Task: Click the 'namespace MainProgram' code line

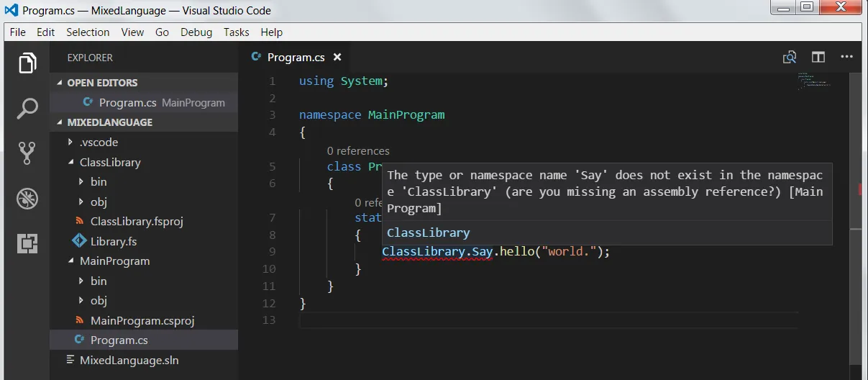Action: (372, 115)
